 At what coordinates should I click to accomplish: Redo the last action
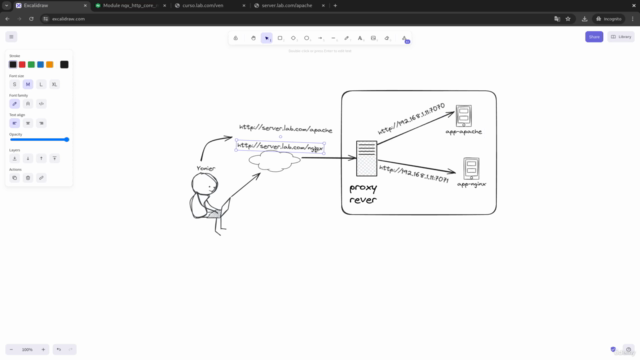[x=71, y=349]
